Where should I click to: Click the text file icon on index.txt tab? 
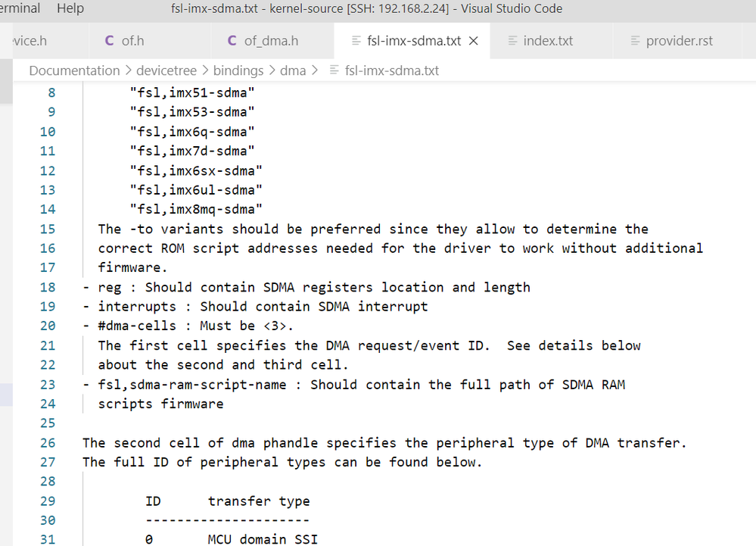tap(512, 41)
